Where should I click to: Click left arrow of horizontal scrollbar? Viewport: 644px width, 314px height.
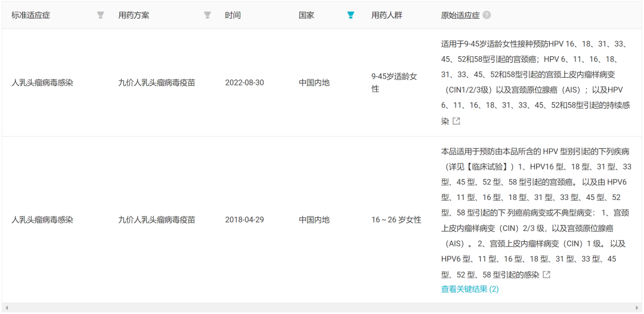[7, 308]
